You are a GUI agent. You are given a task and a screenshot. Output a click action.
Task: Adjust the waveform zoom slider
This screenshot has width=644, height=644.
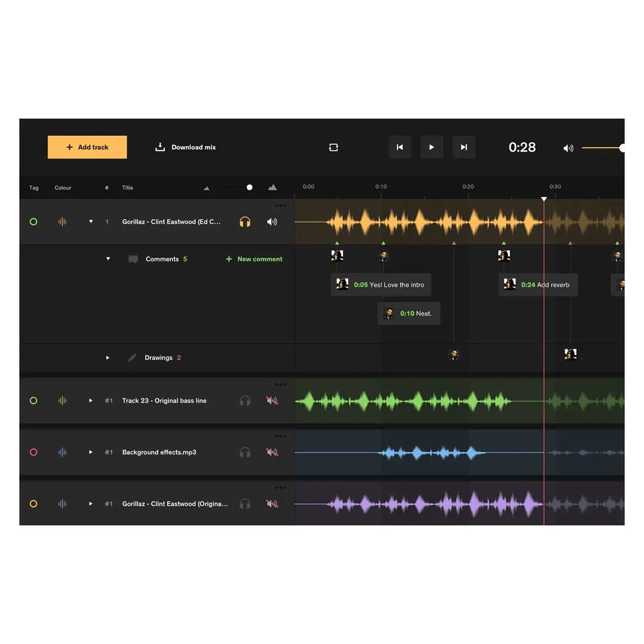coord(249,187)
